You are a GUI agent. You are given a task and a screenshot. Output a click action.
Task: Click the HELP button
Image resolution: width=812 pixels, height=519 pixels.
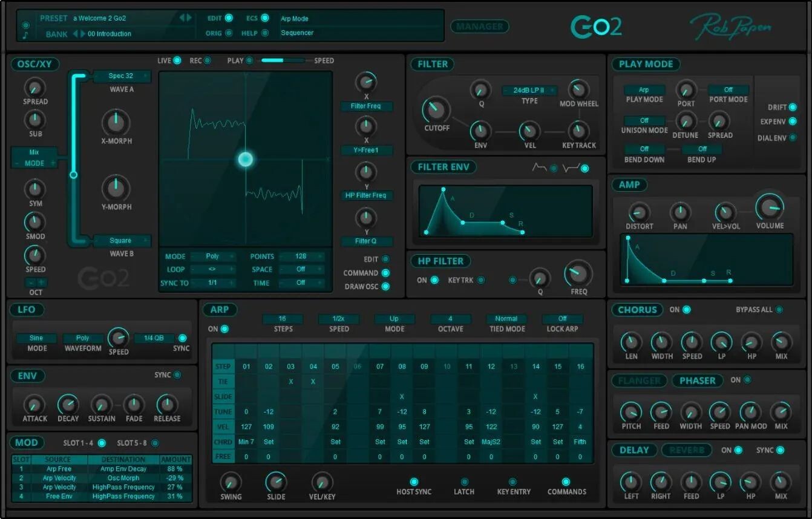265,33
